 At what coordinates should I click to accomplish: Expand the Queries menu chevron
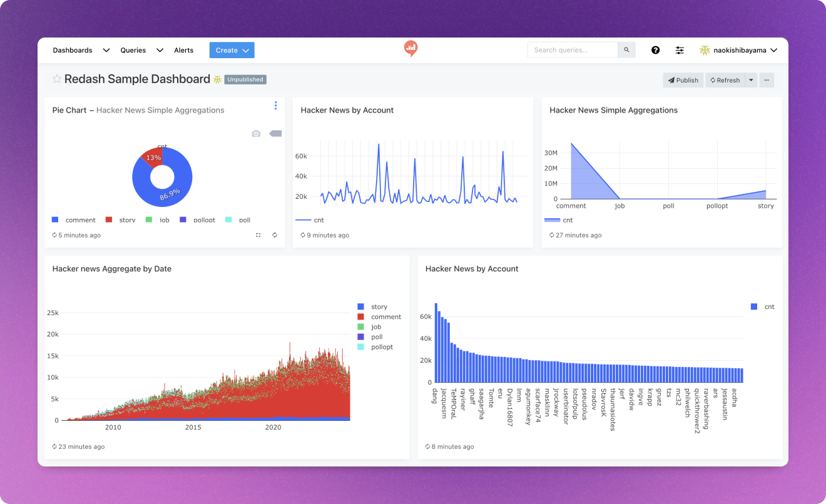(x=160, y=50)
